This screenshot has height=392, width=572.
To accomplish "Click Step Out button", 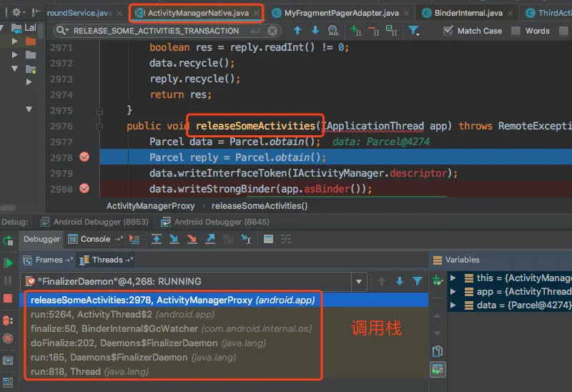I will point(210,240).
